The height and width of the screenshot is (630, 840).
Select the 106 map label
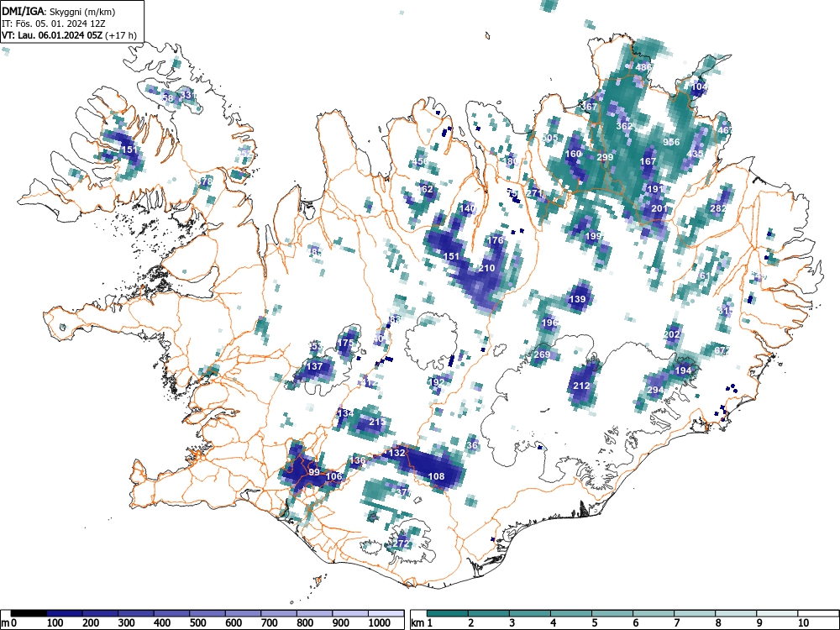tap(333, 476)
